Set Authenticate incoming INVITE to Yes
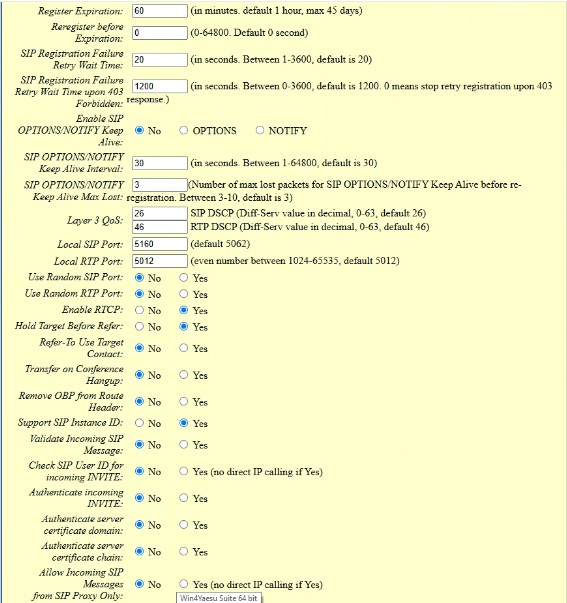This screenshot has height=603, width=567. click(183, 498)
